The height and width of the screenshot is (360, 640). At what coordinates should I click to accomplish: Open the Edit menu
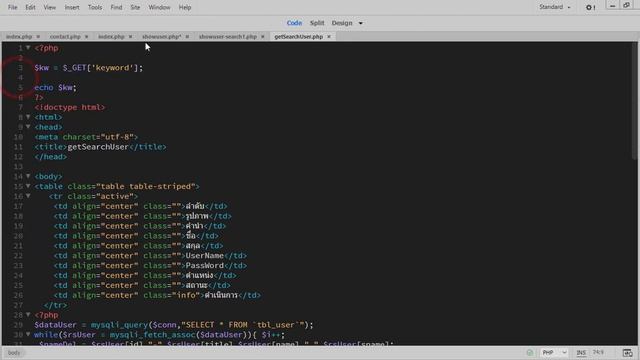pyautogui.click(x=30, y=7)
